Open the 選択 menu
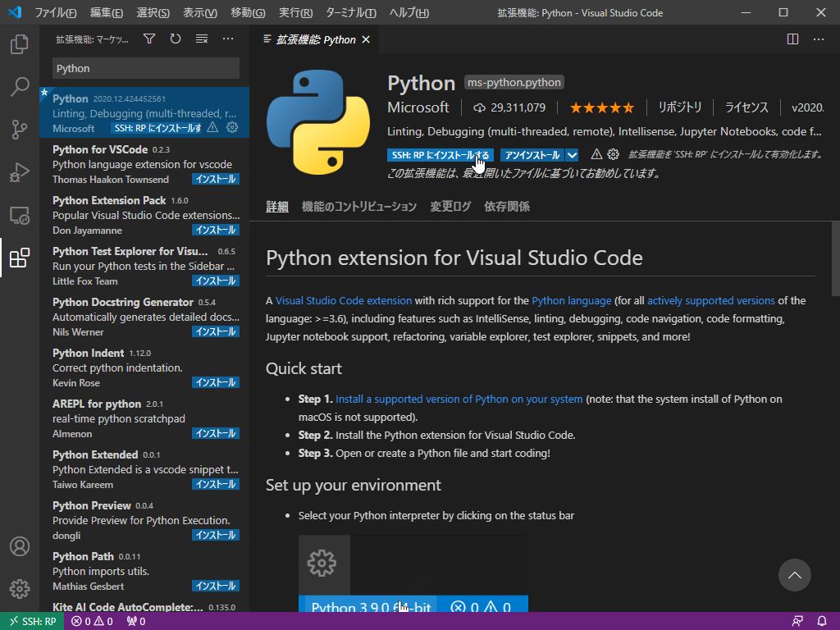Image resolution: width=840 pixels, height=630 pixels. tap(153, 12)
